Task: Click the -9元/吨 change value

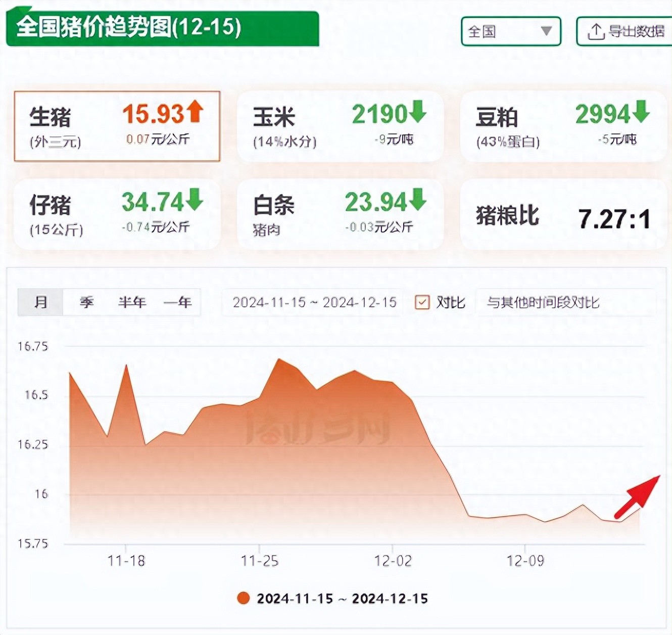Action: pos(394,139)
